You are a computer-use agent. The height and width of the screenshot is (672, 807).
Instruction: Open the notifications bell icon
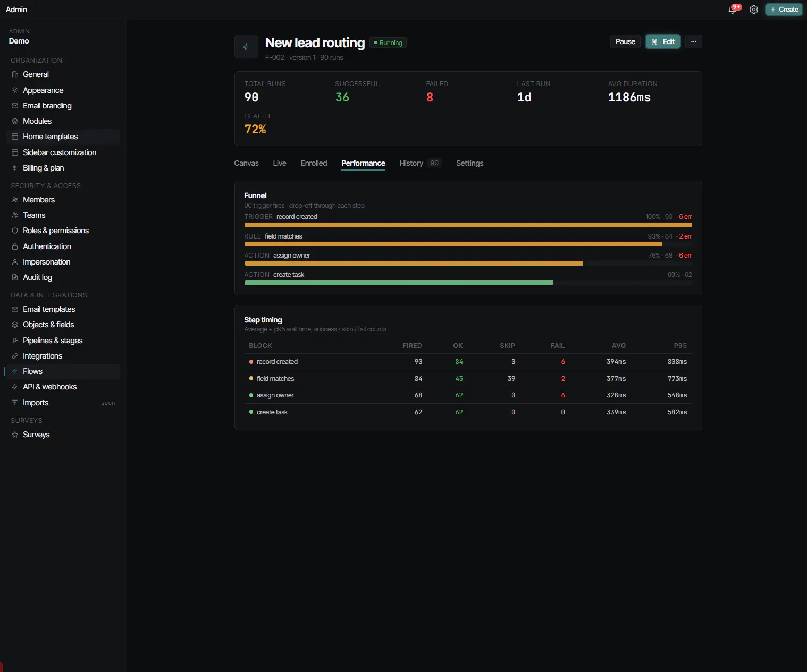point(733,10)
